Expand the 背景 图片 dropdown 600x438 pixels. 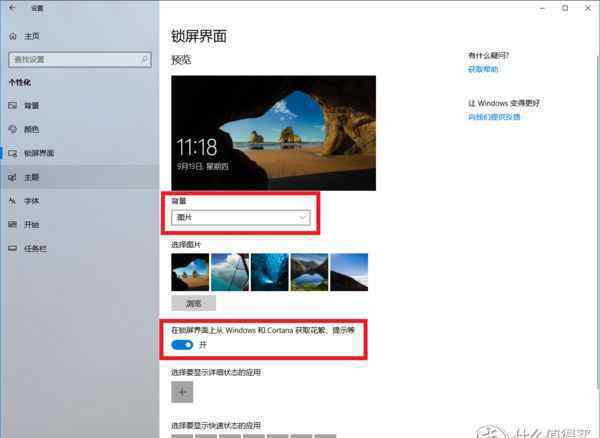[241, 217]
